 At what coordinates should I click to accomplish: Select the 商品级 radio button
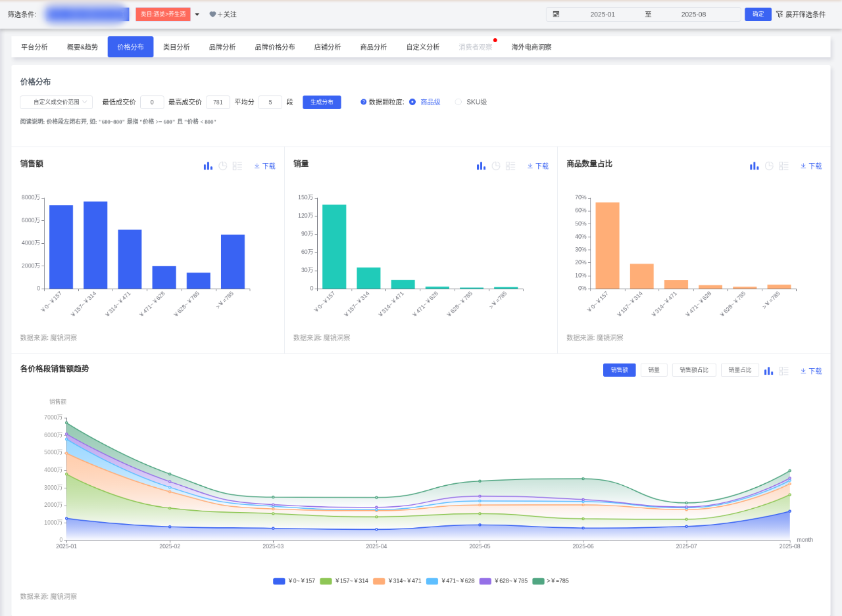tap(412, 102)
